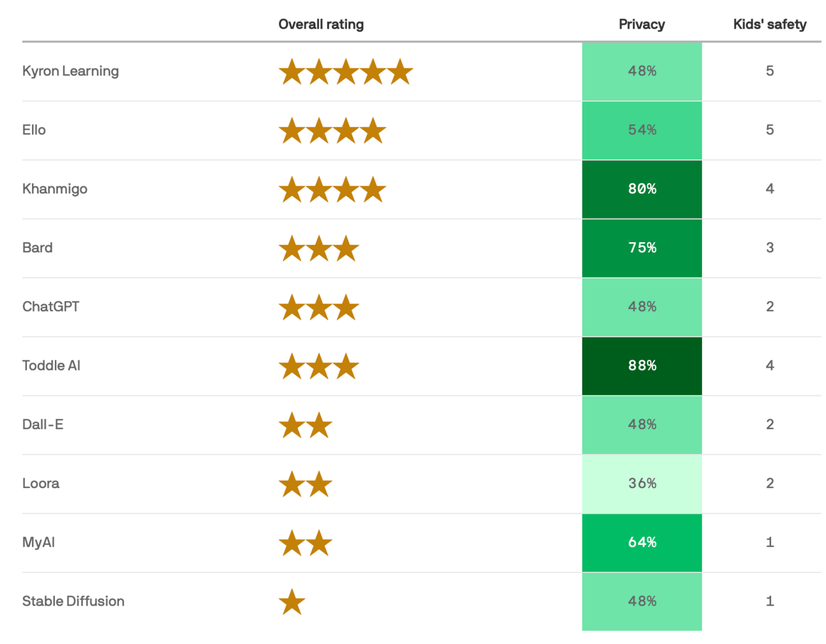This screenshot has width=826, height=644.
Task: Click the Dall-E row name
Action: (43, 424)
